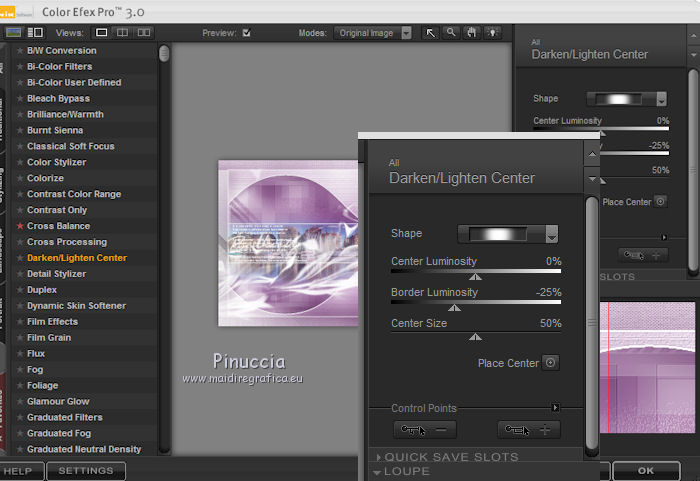Open the Modes dropdown showing Original Image

tap(373, 33)
